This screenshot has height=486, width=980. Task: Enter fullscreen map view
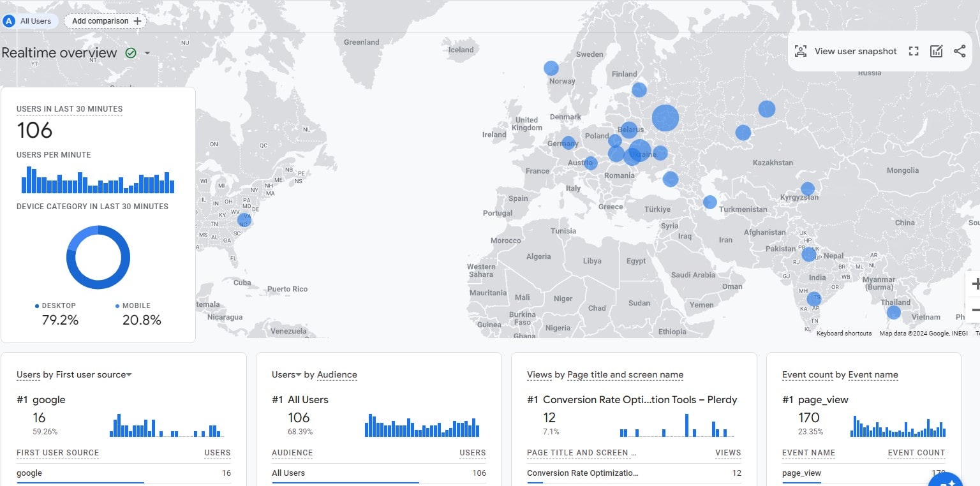pyautogui.click(x=914, y=52)
